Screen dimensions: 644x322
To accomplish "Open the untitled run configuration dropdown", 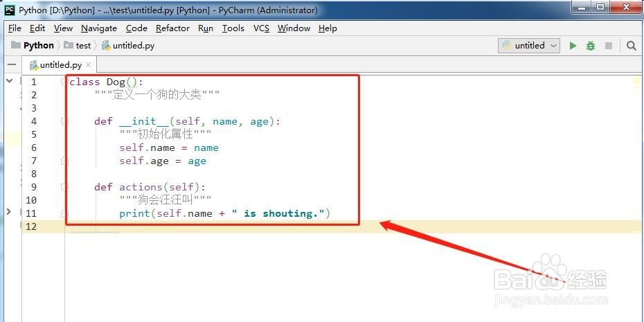I will (529, 46).
